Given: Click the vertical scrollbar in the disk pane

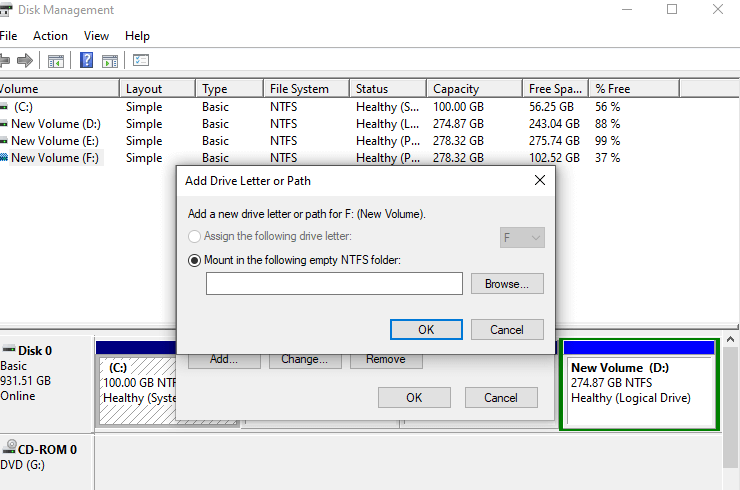Looking at the screenshot, I should 730,408.
